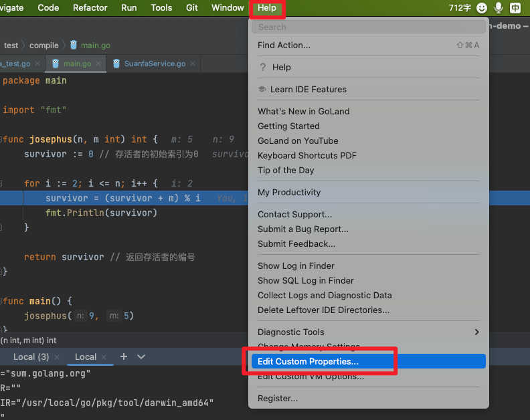Viewport: 530px width, 420px height.
Task: Open the Tools menu
Action: (161, 8)
